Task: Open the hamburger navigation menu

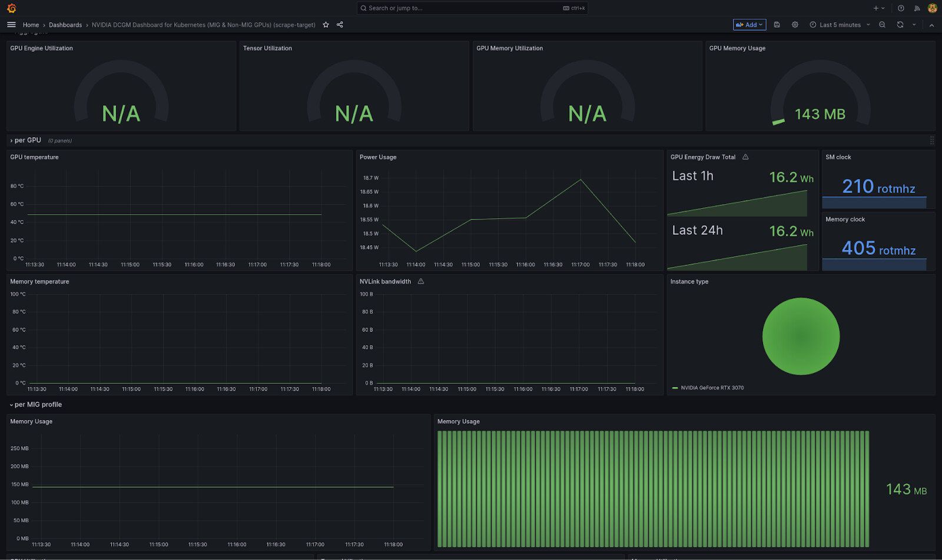Action: (11, 25)
